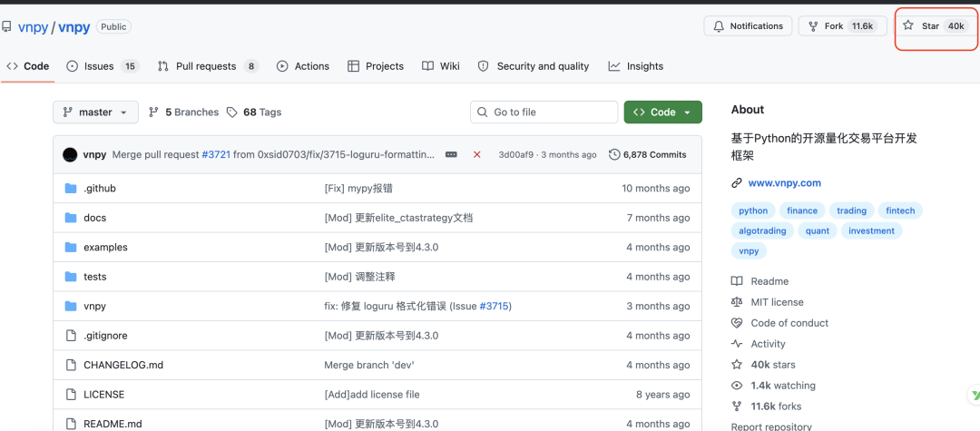Screen dimensions: 980x431
Task: Open the Wiki tab
Action: point(441,66)
